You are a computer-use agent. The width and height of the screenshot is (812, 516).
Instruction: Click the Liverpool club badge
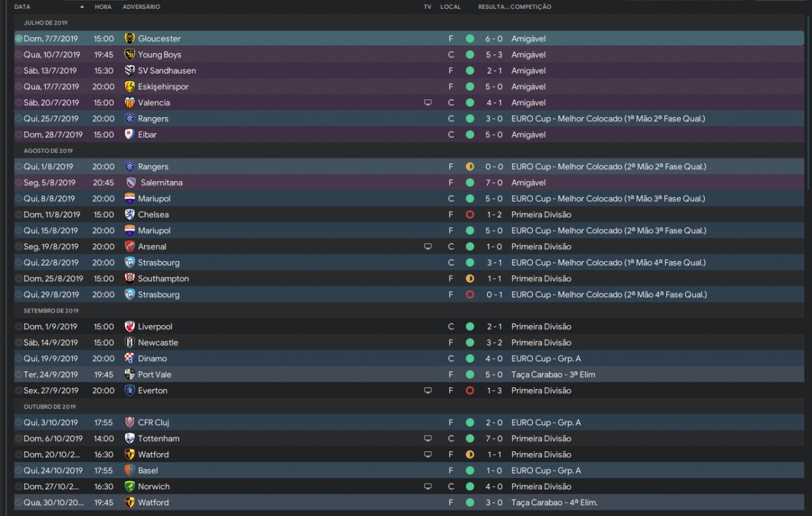coord(130,326)
